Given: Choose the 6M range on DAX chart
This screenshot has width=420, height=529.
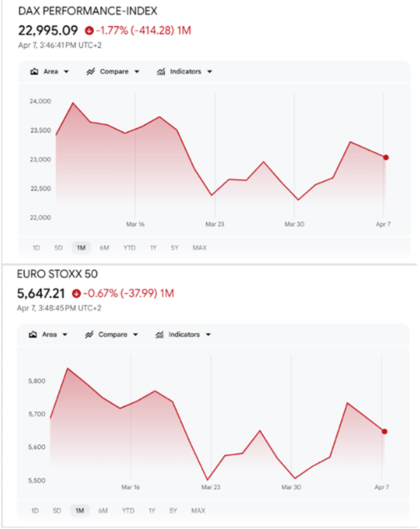Looking at the screenshot, I should [104, 247].
